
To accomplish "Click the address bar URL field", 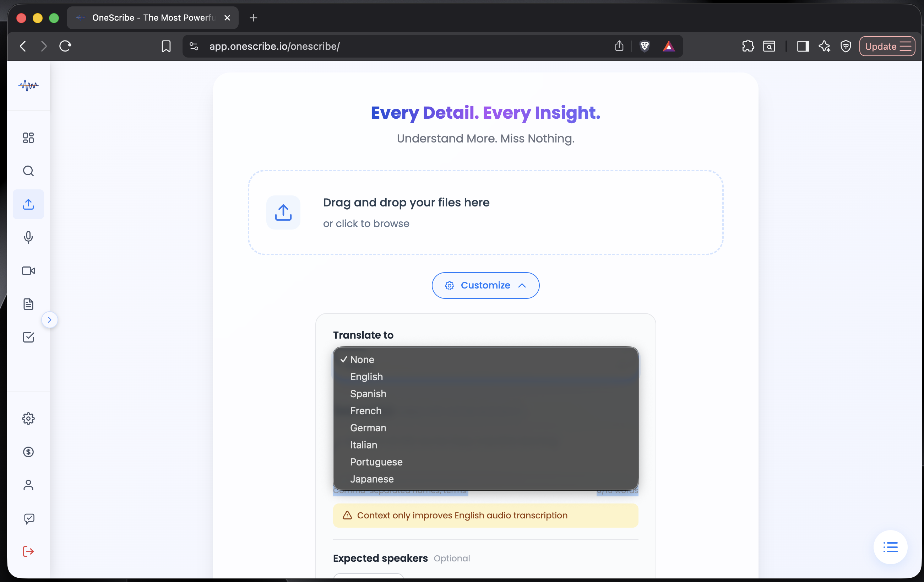I will point(275,46).
